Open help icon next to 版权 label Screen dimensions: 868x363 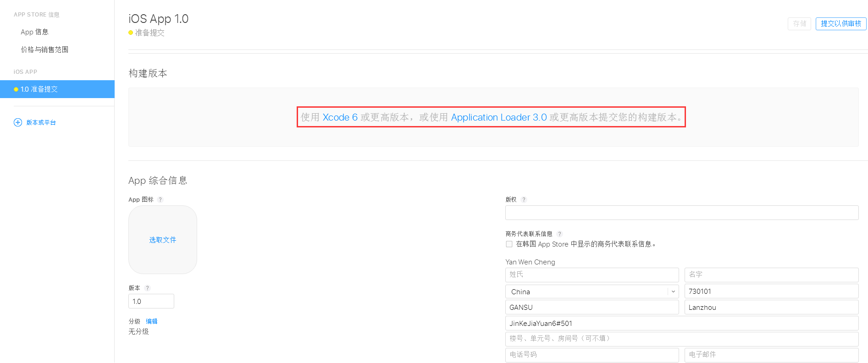click(524, 199)
